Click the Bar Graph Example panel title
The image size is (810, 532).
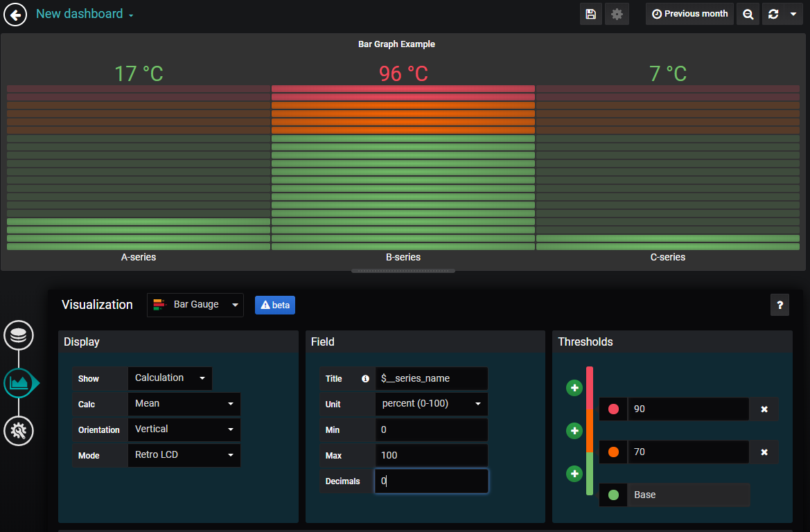point(397,44)
